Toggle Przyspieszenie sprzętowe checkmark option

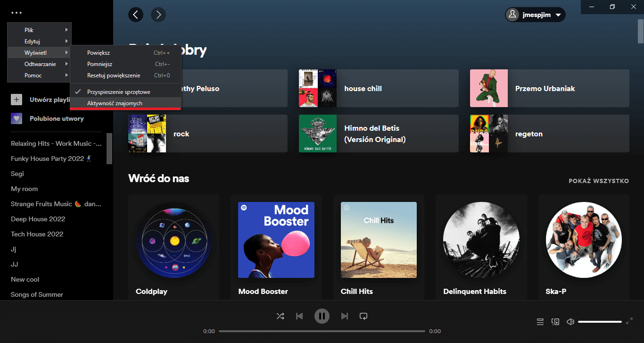(x=125, y=92)
